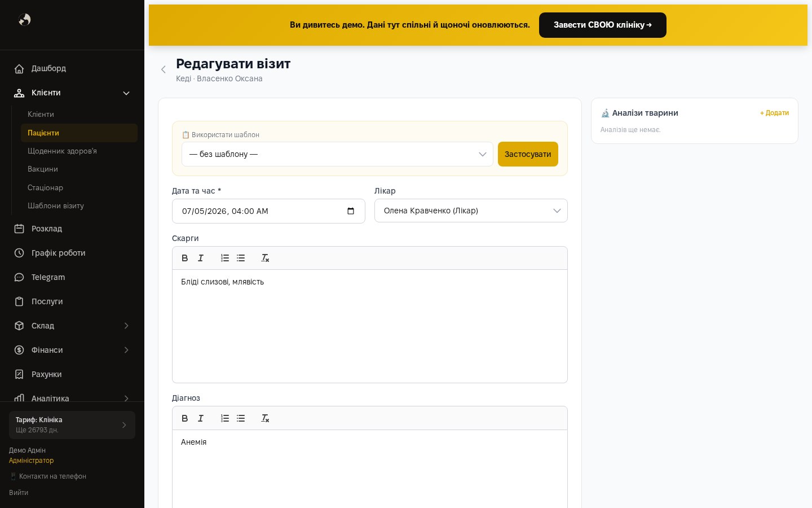Viewport: 812px width, 508px height.
Task: Open Пацієнти in the sidebar submenu
Action: click(79, 133)
